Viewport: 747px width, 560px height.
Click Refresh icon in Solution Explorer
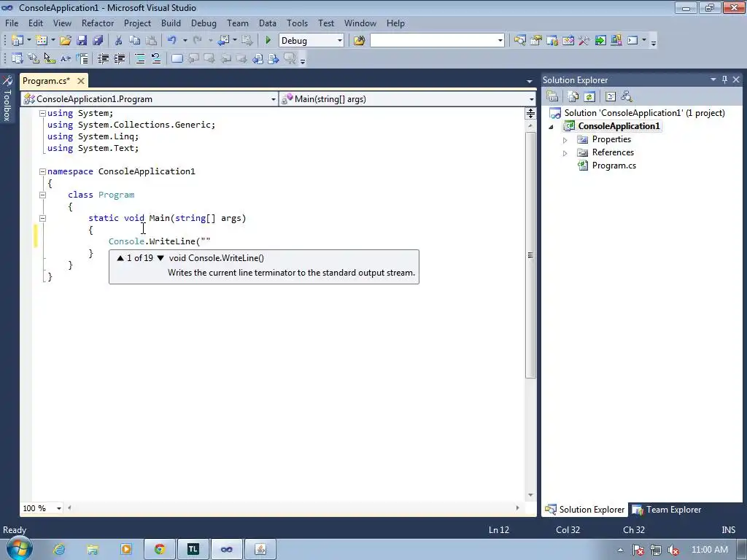(x=589, y=97)
